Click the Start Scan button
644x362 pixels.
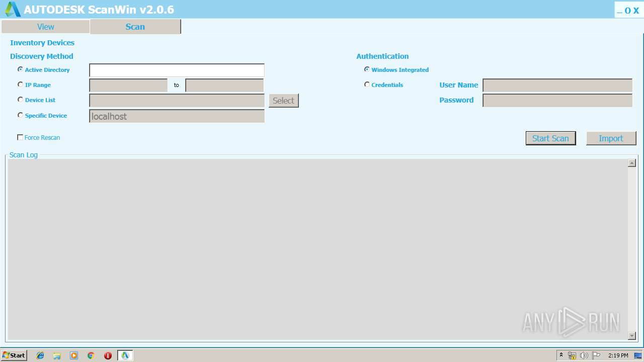(550, 138)
